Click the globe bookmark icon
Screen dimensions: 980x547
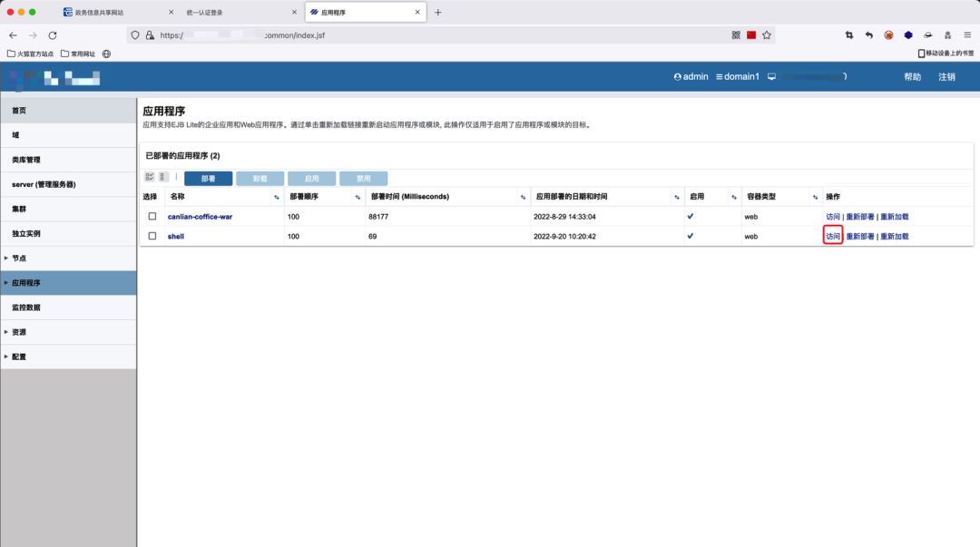pos(107,54)
